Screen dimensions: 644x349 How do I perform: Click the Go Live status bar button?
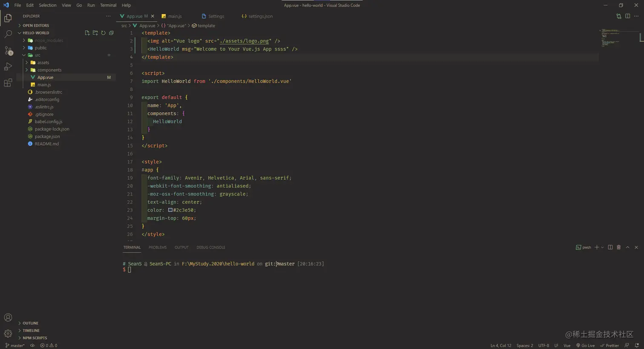[585, 346]
